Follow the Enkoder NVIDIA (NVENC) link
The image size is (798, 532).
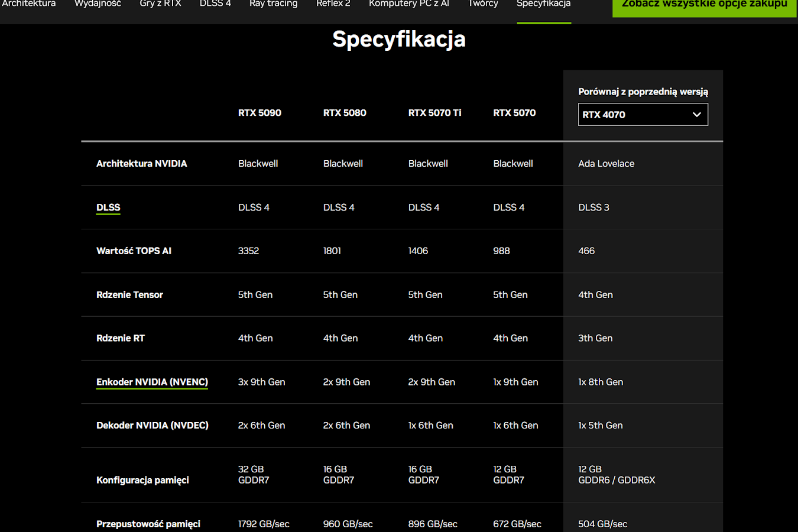[x=153, y=382]
